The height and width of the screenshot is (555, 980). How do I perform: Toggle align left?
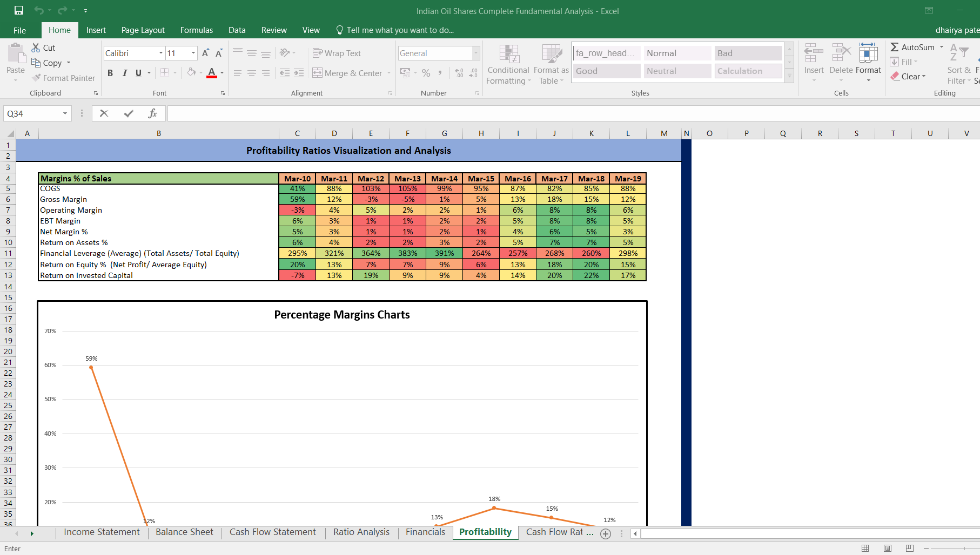point(238,72)
